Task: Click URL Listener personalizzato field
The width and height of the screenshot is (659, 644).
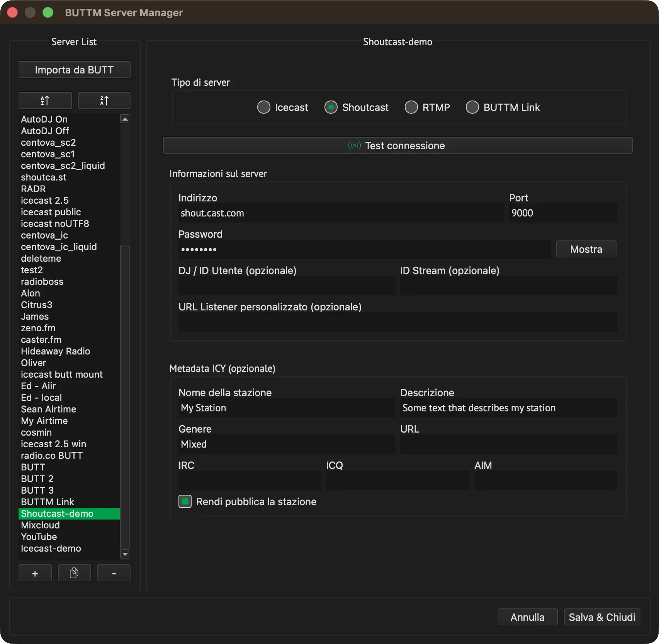Action: click(397, 322)
